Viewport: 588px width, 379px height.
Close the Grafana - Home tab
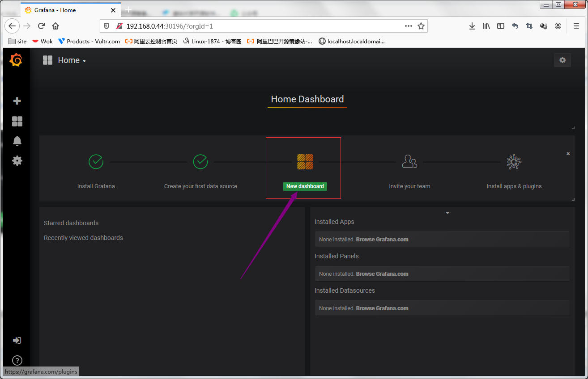tap(113, 10)
